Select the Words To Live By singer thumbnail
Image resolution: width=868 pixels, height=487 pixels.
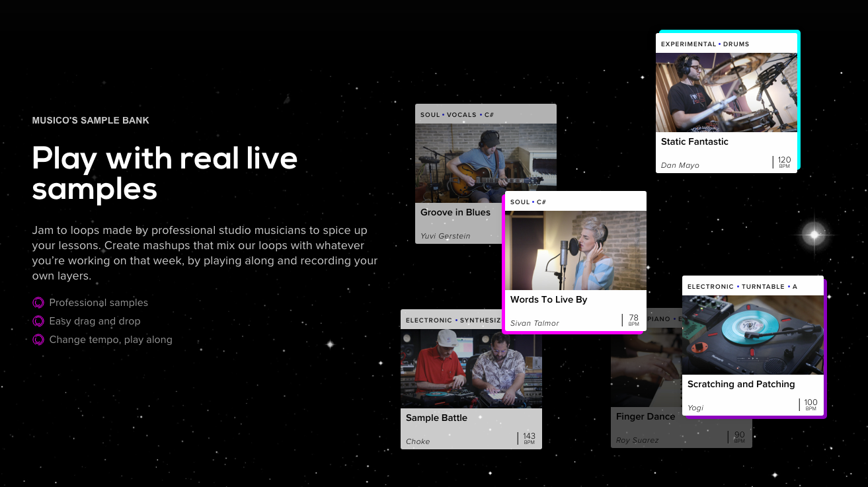[x=576, y=250]
